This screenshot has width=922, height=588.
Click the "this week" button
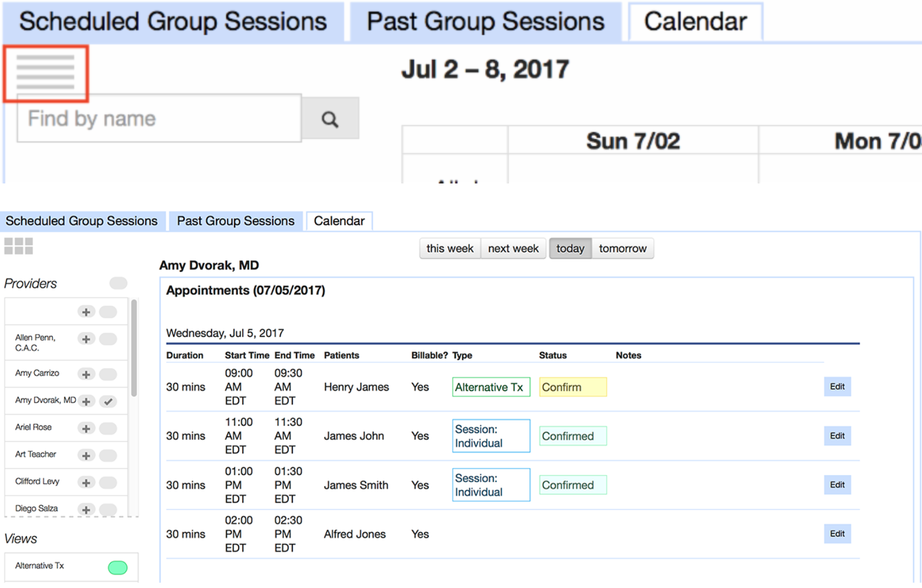pos(450,249)
